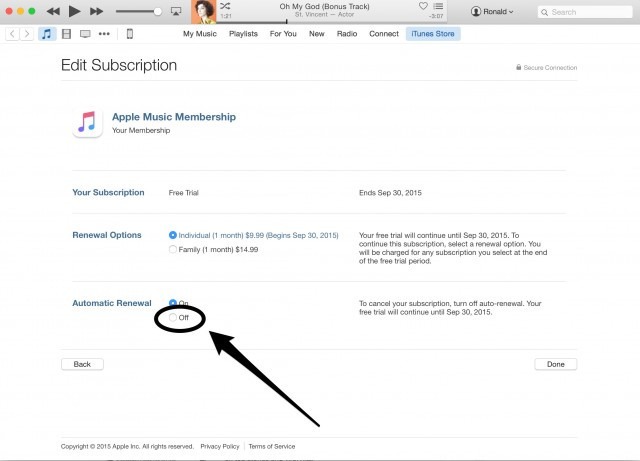Skip to next track with fast-forward
Viewport: 640px width, 461px height.
pos(96,11)
